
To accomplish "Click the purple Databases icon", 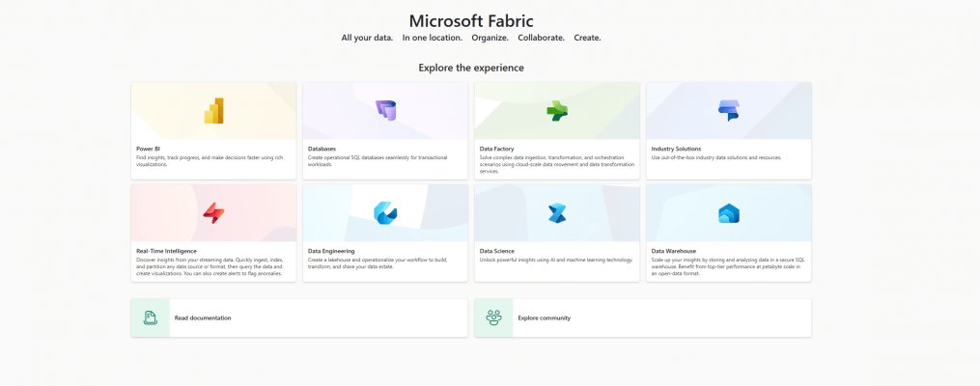I will click(x=385, y=111).
